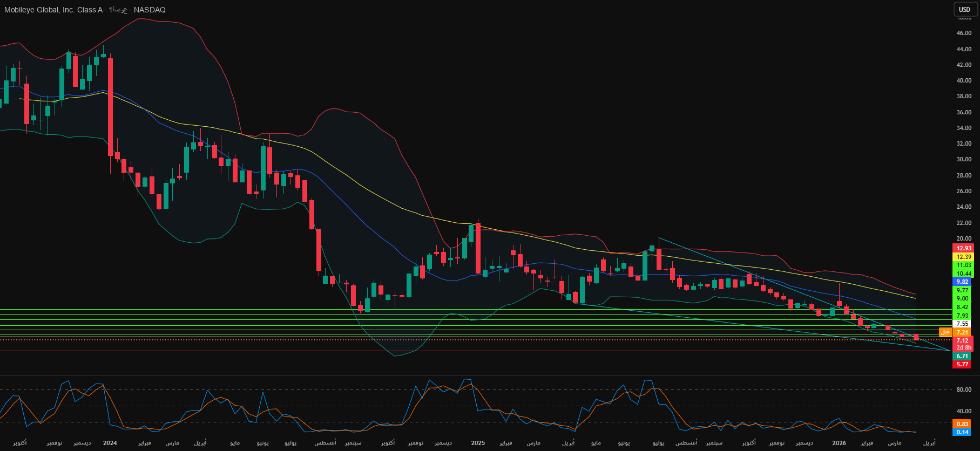Click the Mobileye Global, Inc. Class A title
980x451 pixels.
tap(53, 10)
